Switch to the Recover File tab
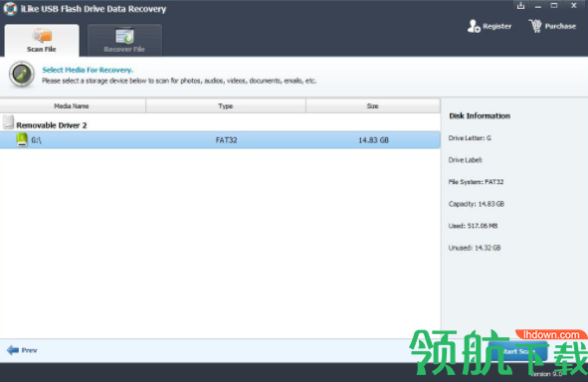The height and width of the screenshot is (382, 588). (124, 41)
